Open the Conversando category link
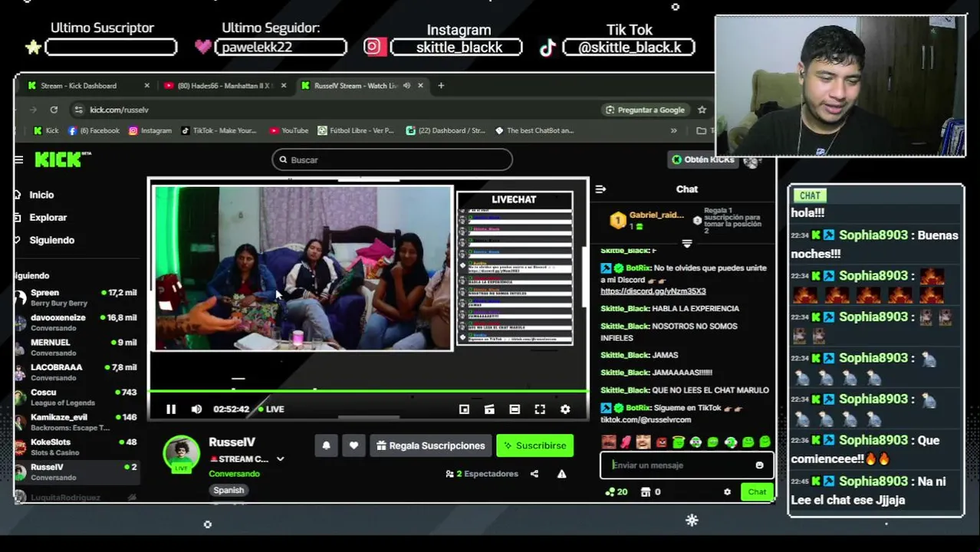 tap(234, 474)
